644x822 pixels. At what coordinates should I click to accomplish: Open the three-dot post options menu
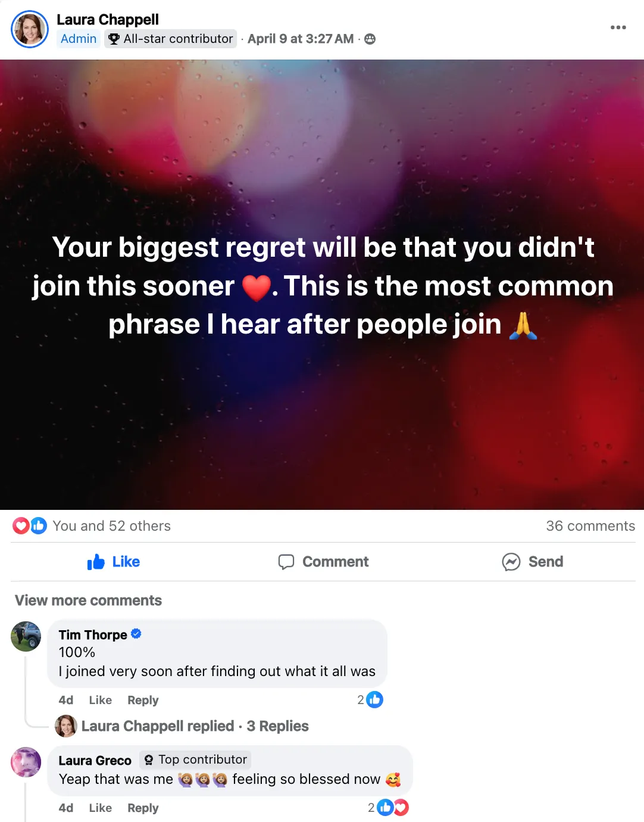[x=618, y=27]
